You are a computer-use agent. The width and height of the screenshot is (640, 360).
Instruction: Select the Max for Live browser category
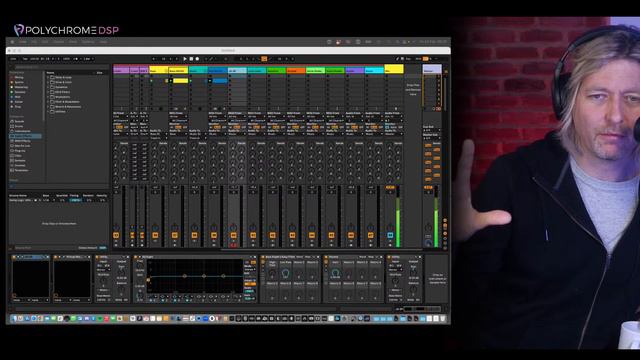[x=22, y=146]
